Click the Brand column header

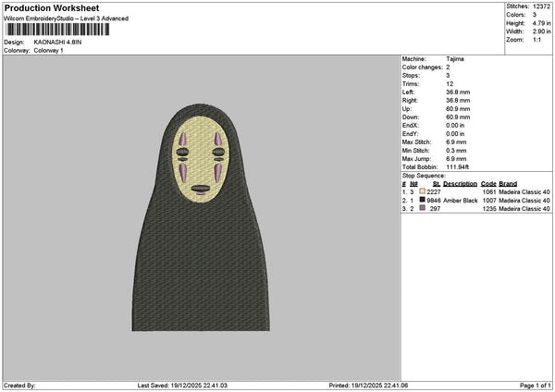coord(509,183)
